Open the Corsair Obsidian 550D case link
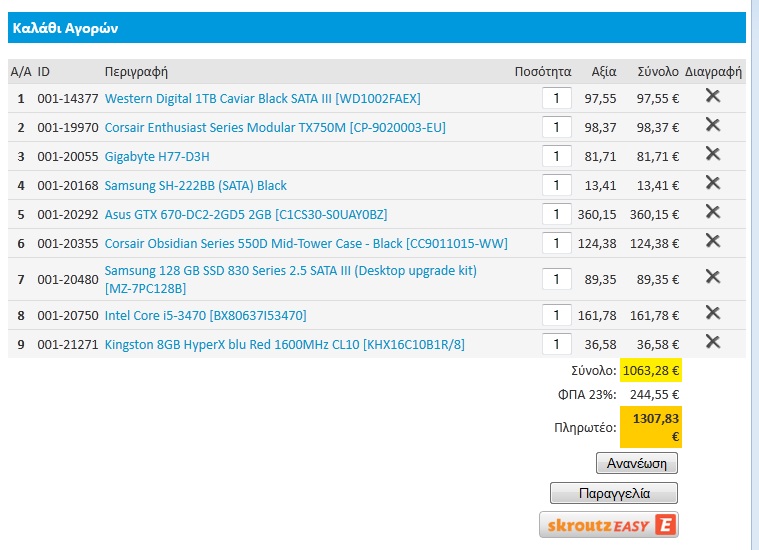The image size is (759, 550). [306, 244]
